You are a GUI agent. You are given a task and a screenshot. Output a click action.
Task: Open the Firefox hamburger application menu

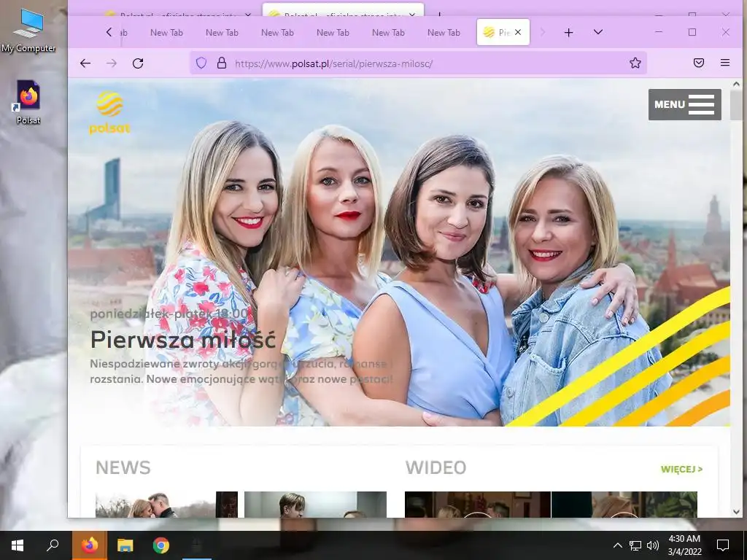(725, 63)
